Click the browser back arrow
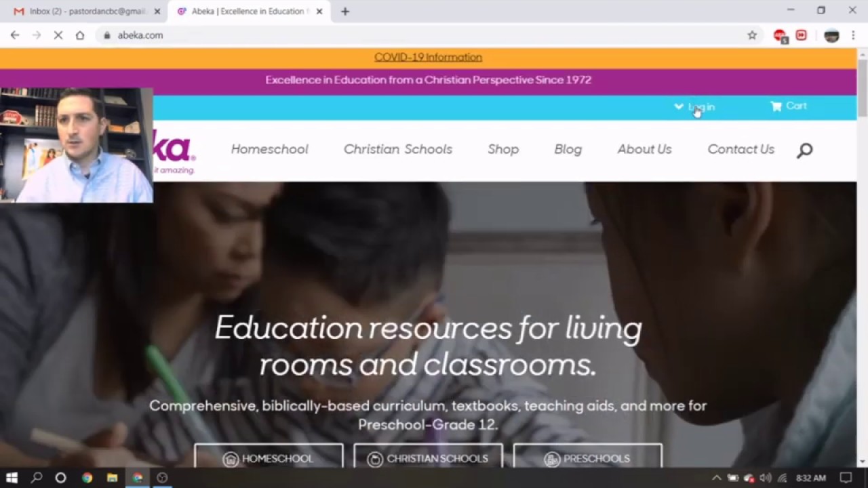This screenshot has width=868, height=488. coord(15,35)
